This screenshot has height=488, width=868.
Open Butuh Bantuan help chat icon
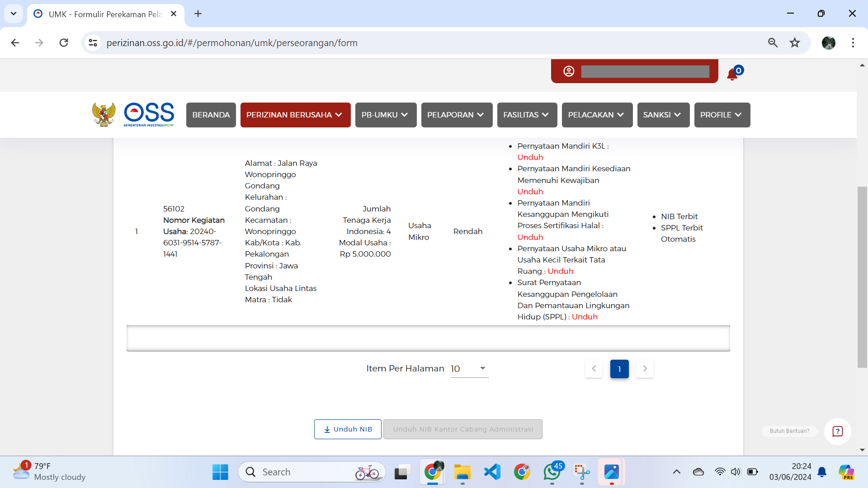pyautogui.click(x=838, y=431)
